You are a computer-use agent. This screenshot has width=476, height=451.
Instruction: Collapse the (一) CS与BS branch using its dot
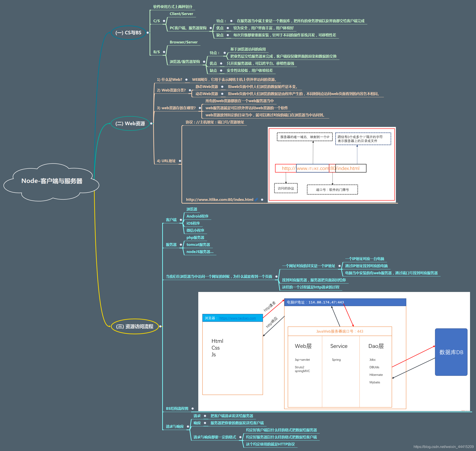click(148, 33)
